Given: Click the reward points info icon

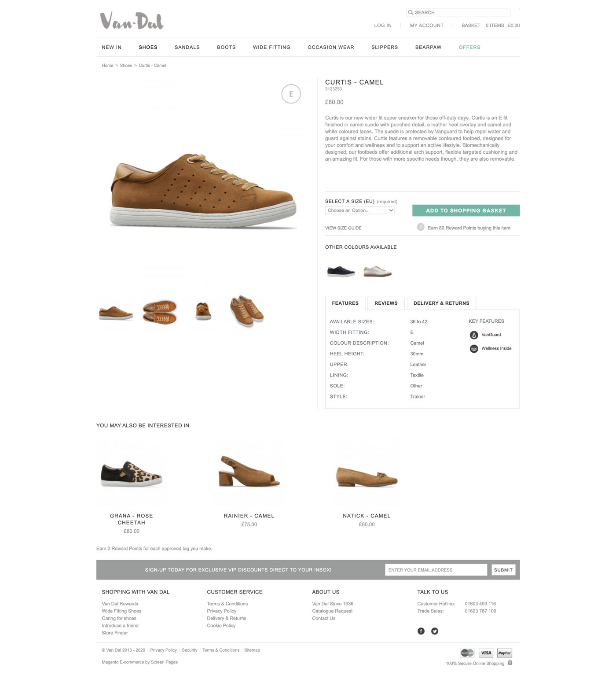Looking at the screenshot, I should [421, 227].
